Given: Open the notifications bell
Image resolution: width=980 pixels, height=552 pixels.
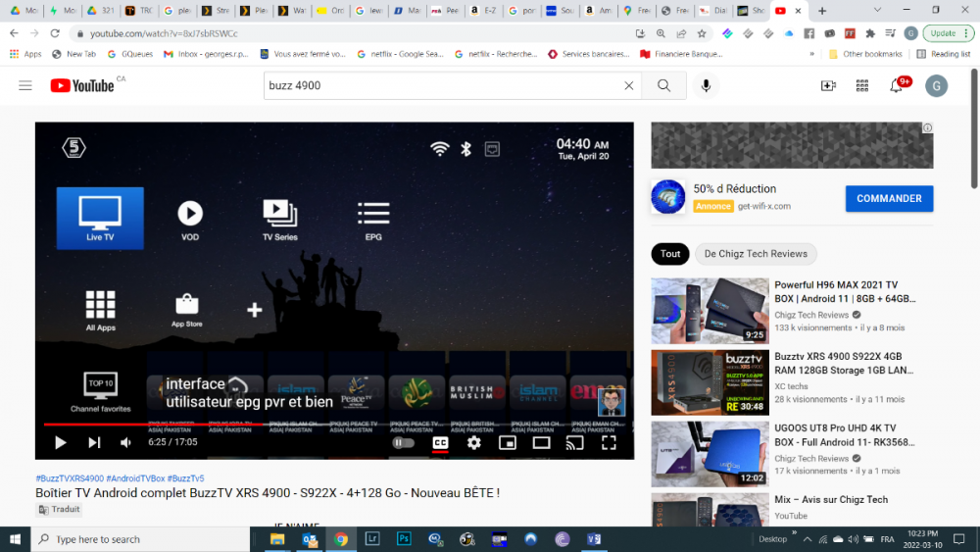Looking at the screenshot, I should pyautogui.click(x=896, y=86).
